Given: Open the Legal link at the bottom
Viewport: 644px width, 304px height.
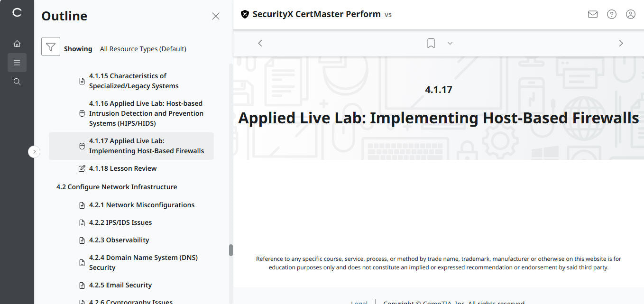Looking at the screenshot, I should tap(359, 302).
